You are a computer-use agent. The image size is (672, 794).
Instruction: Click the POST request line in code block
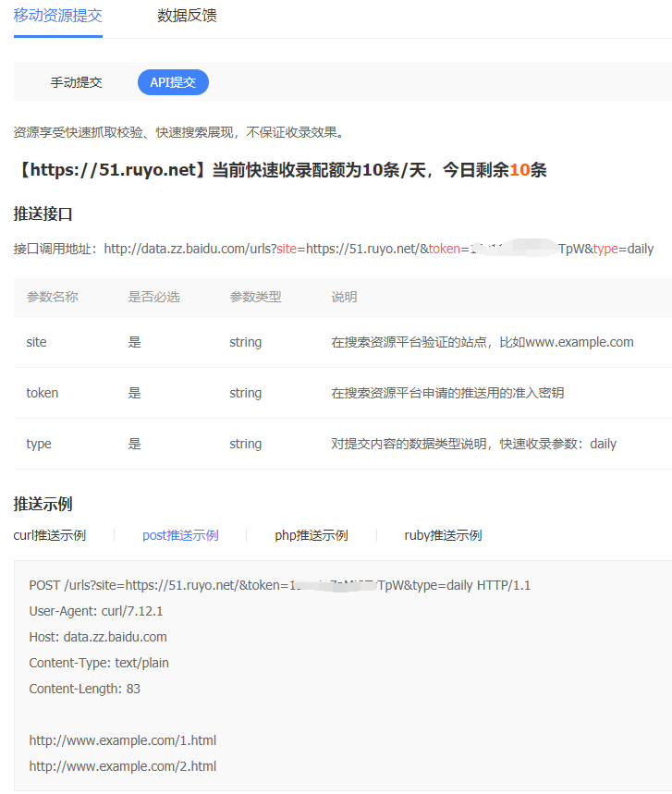coord(279,585)
